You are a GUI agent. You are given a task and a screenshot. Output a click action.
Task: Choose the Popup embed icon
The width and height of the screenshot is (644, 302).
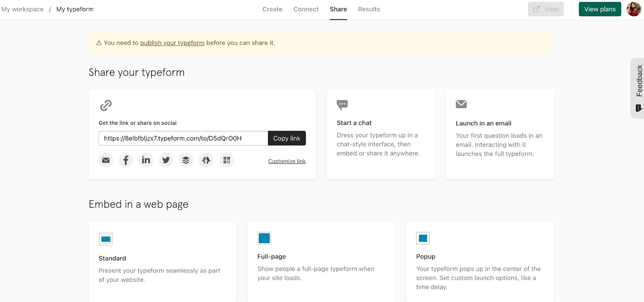(423, 238)
